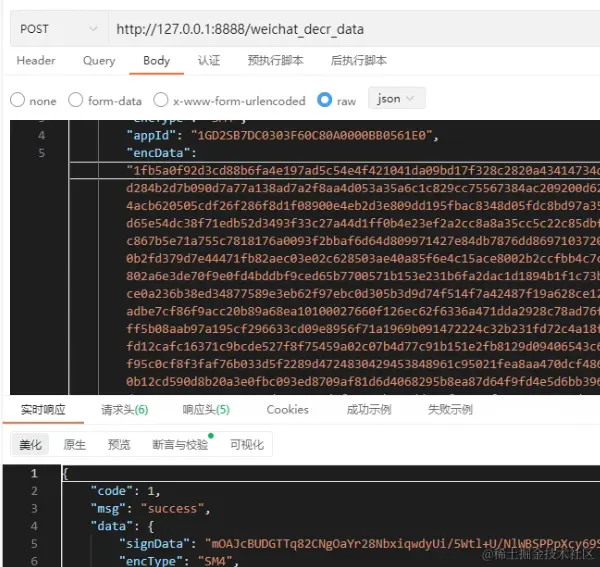Select the Body tab

click(157, 60)
